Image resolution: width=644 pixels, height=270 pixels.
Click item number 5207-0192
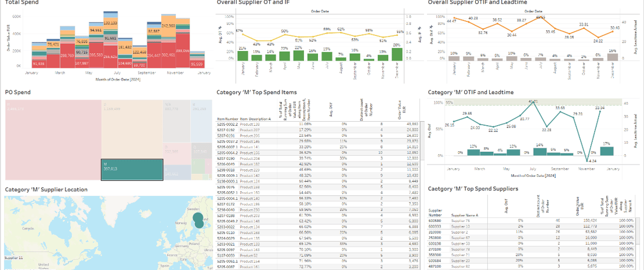(x=225, y=129)
